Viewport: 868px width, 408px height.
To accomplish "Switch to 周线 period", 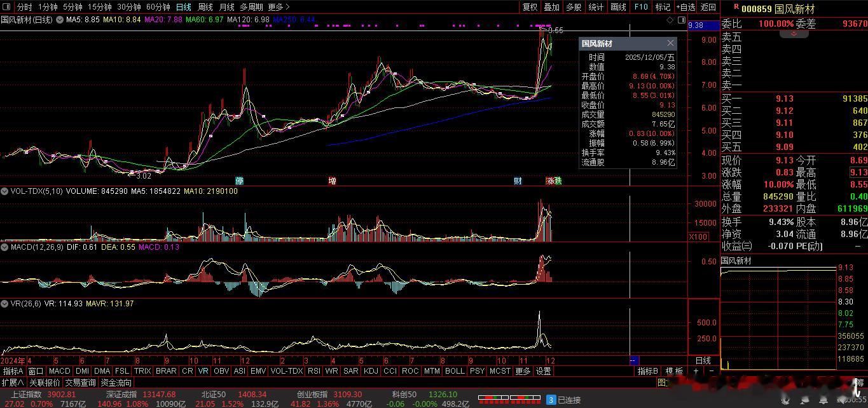I will (x=205, y=7).
